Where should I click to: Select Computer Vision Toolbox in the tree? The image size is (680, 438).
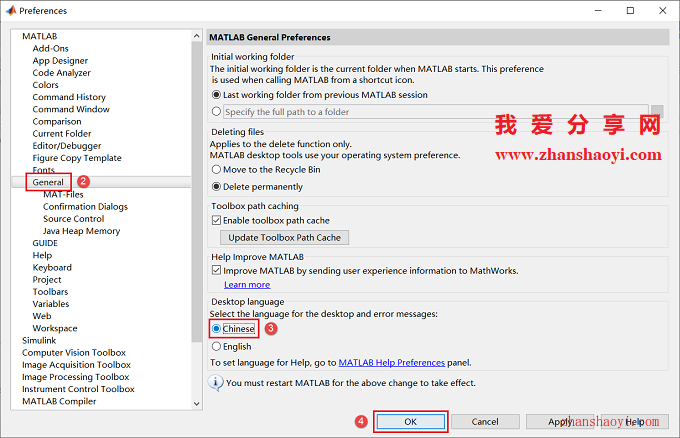(74, 352)
